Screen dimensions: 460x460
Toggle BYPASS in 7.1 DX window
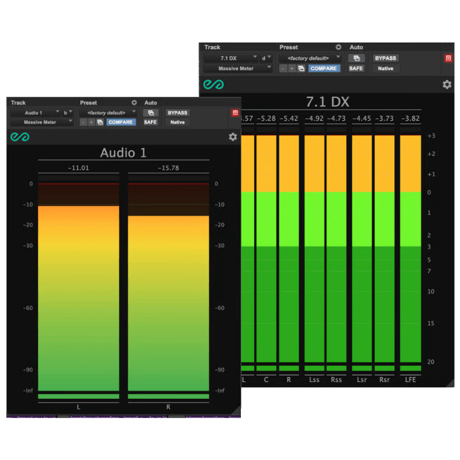[385, 58]
